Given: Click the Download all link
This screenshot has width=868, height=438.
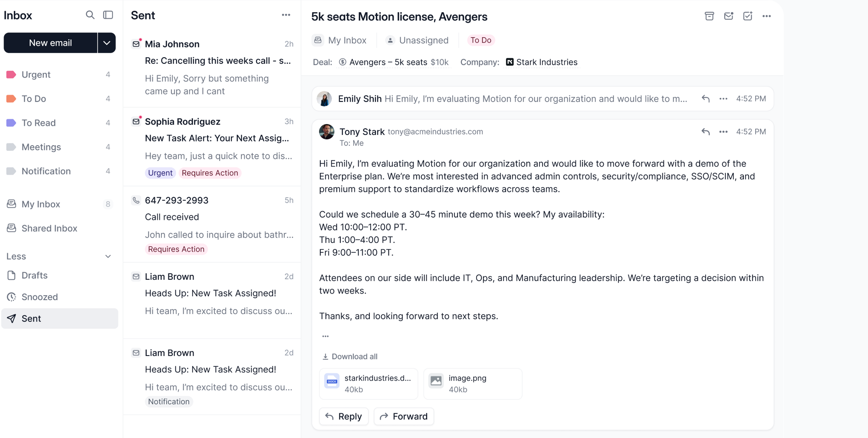Looking at the screenshot, I should click(x=350, y=356).
